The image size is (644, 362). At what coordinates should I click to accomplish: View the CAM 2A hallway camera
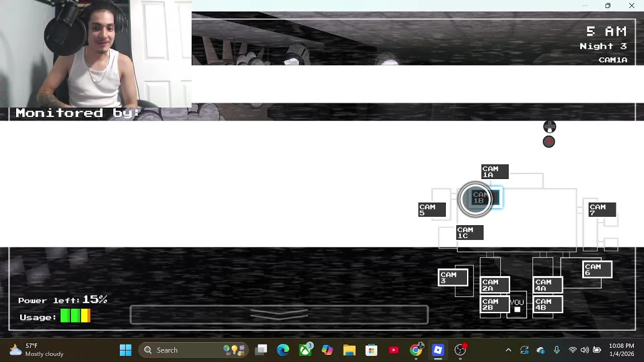(495, 285)
